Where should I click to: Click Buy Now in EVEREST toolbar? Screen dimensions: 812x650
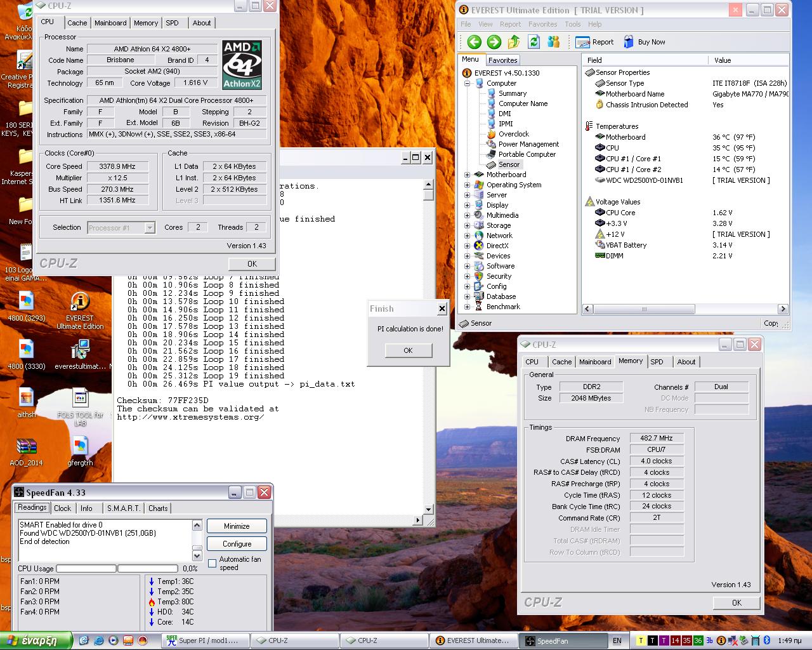click(x=644, y=42)
